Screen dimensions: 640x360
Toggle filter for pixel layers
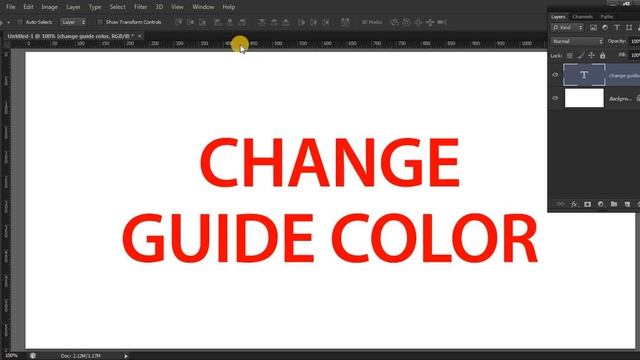(593, 28)
